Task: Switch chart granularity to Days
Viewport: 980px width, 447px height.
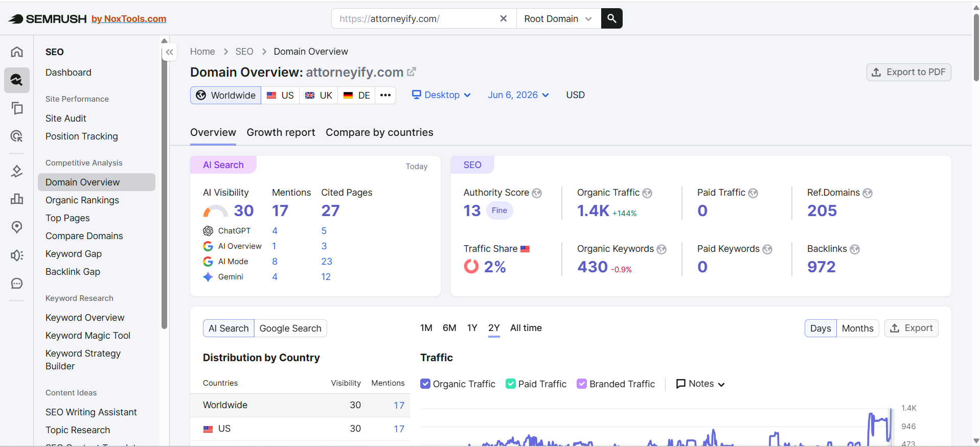Action: coord(821,328)
